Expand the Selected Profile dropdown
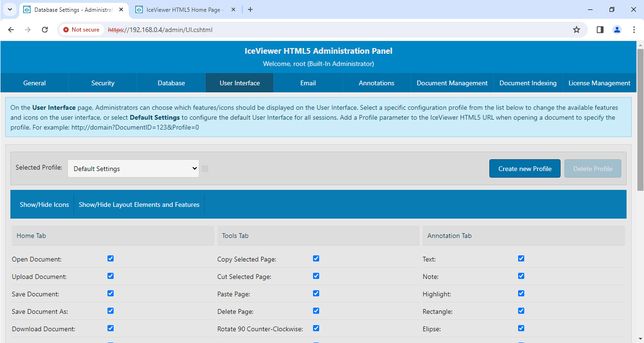 pos(133,169)
